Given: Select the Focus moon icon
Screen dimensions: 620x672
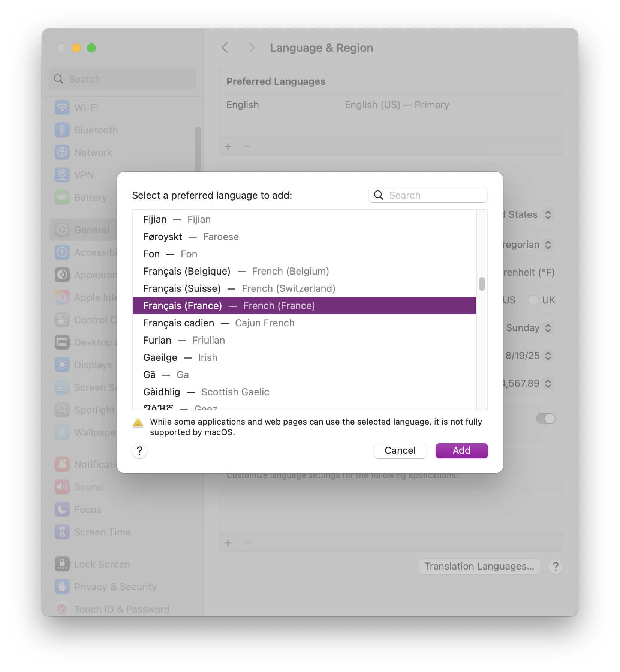Looking at the screenshot, I should tap(62, 510).
